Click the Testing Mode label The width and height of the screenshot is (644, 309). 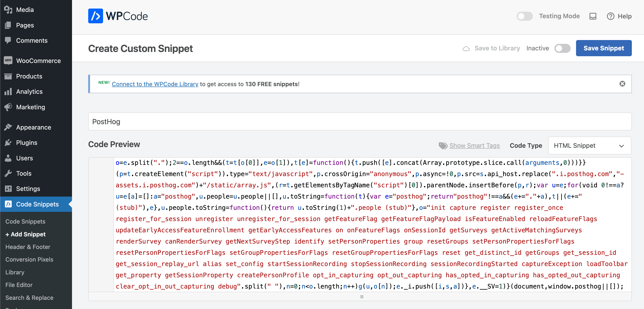(x=559, y=16)
